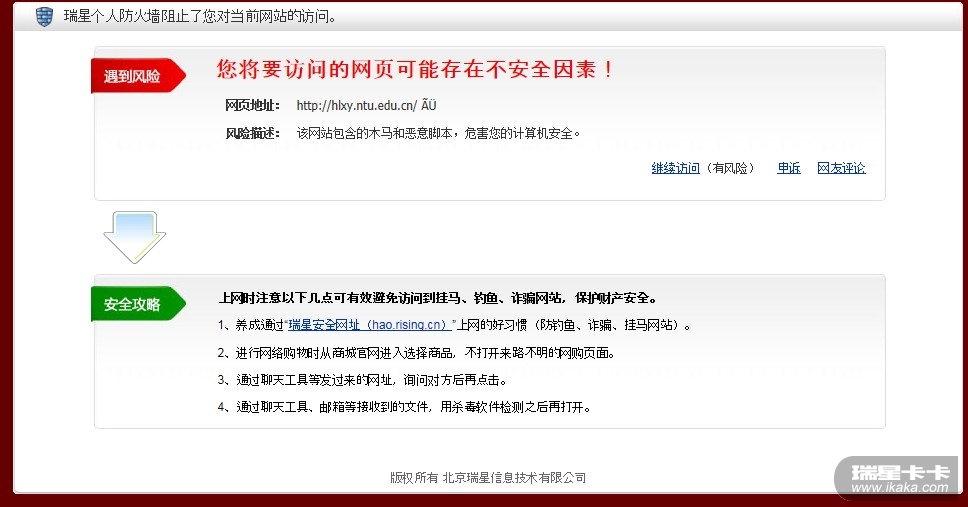Click the 网页地址 label
The height and width of the screenshot is (507, 968).
(x=252, y=106)
